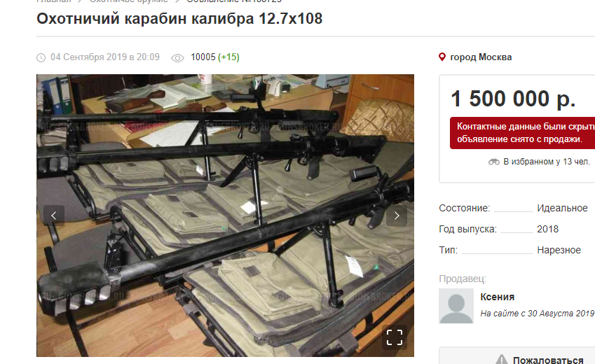The image size is (595, 364).
Task: Show the previous photo with left arrow
Action: coord(53,216)
